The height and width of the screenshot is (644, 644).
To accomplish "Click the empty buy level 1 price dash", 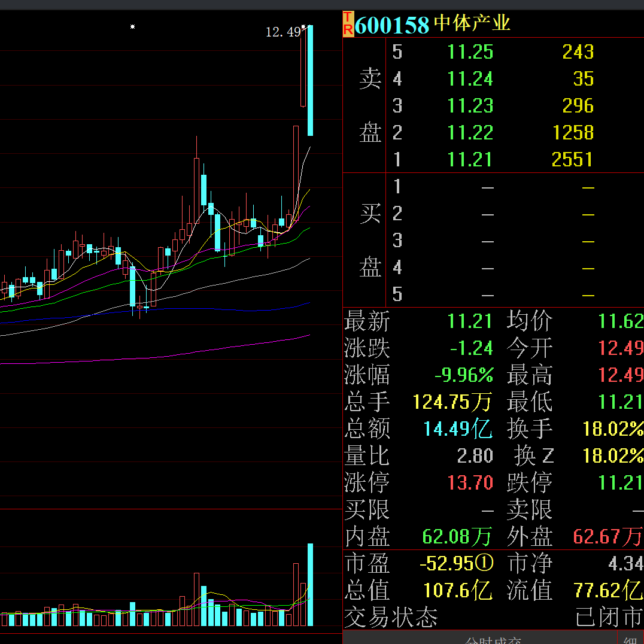I will click(488, 188).
